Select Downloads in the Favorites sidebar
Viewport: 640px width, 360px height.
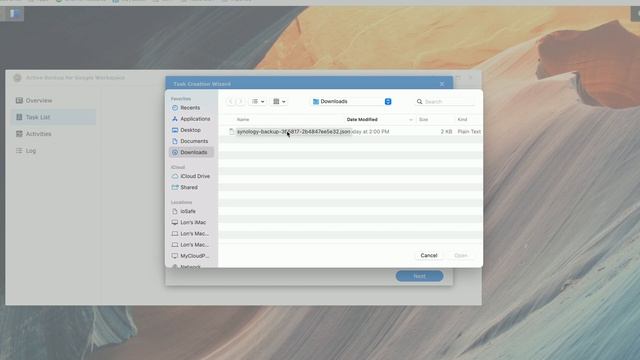click(x=191, y=152)
